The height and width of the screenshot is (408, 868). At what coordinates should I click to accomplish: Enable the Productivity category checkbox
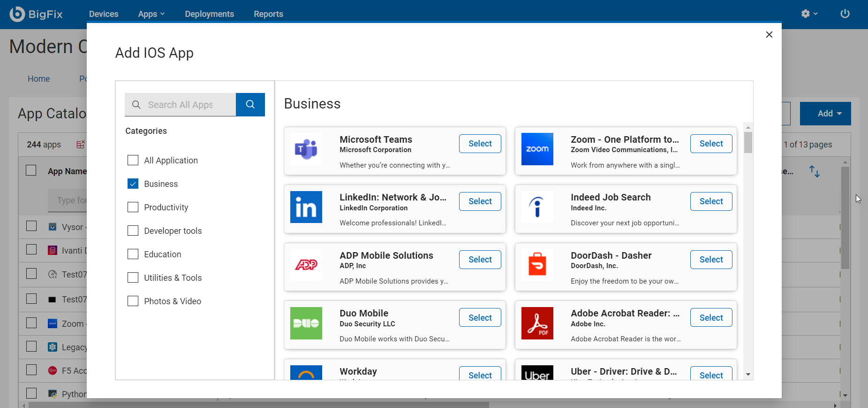click(x=133, y=207)
